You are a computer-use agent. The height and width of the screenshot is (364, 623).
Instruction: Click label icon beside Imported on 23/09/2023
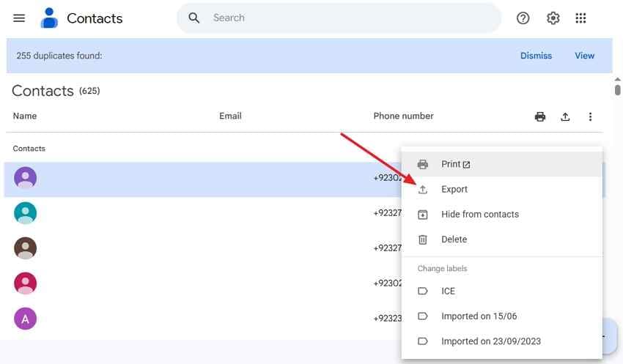tap(423, 341)
